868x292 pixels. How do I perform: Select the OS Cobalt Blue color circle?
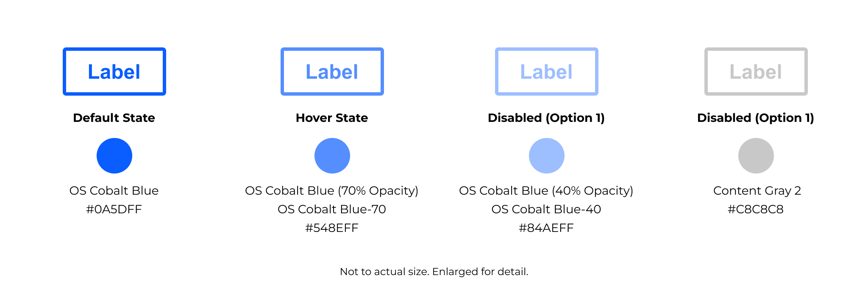[x=114, y=156]
